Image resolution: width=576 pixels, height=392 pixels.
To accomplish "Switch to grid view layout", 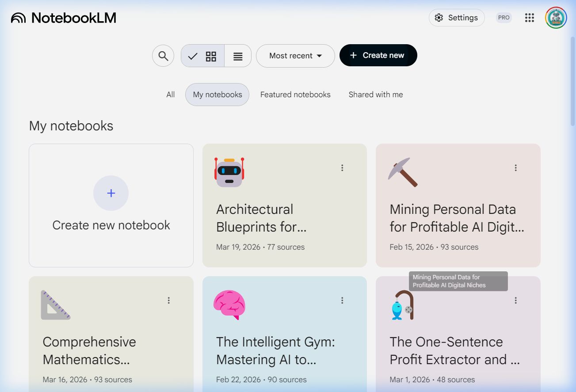I will coord(203,56).
